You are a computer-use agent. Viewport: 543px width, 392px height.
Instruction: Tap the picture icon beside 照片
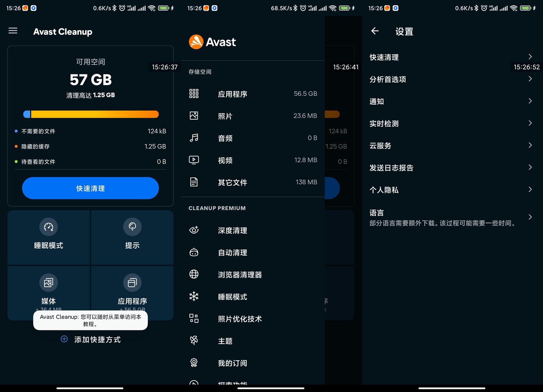click(194, 116)
